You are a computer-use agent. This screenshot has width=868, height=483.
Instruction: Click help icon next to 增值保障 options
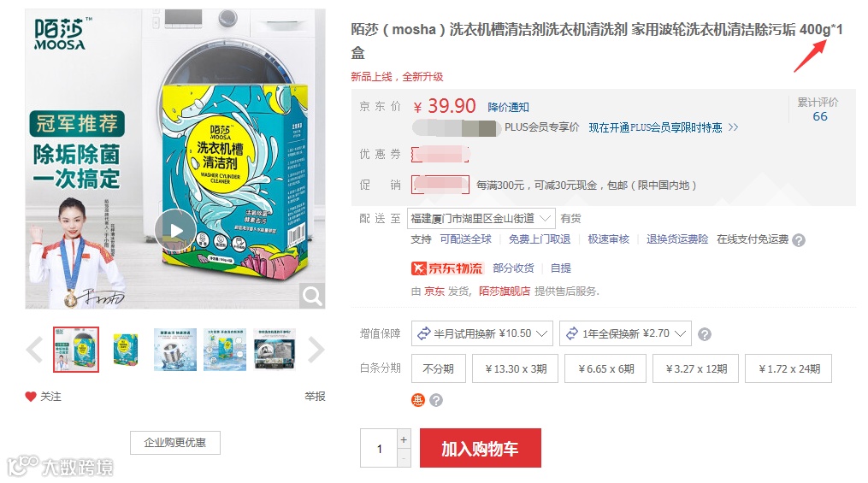click(704, 334)
